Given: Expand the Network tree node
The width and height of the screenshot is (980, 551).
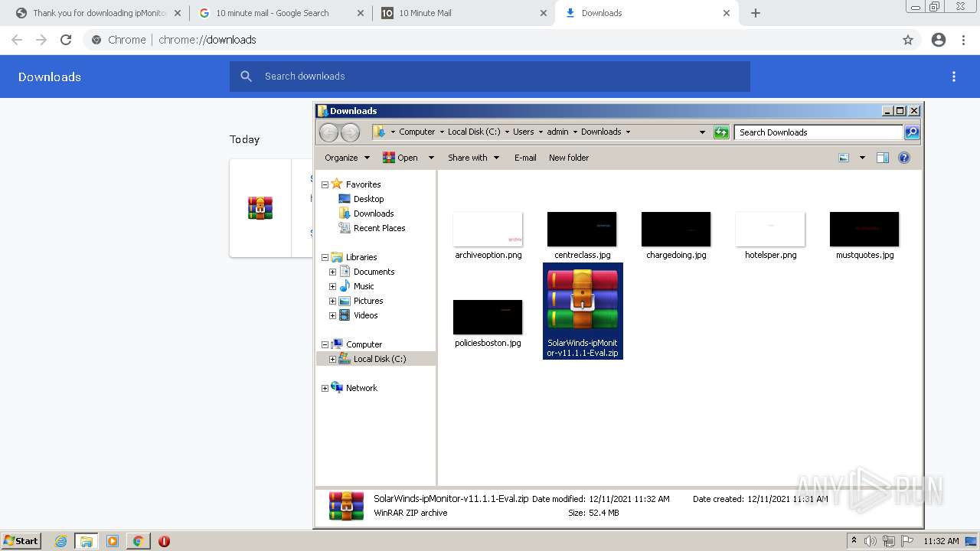Looking at the screenshot, I should coord(325,388).
